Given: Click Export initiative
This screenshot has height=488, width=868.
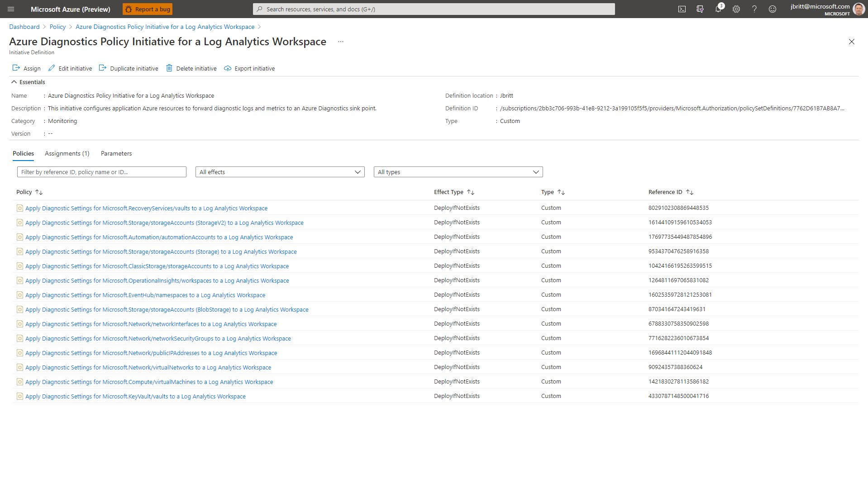Looking at the screenshot, I should (249, 68).
